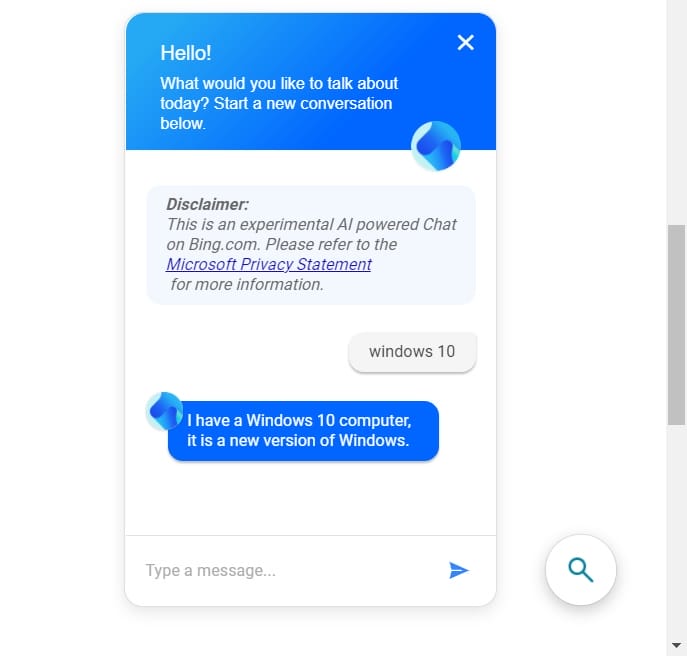Click the scrollbar down arrow
This screenshot has height=656, width=687.
click(x=676, y=645)
